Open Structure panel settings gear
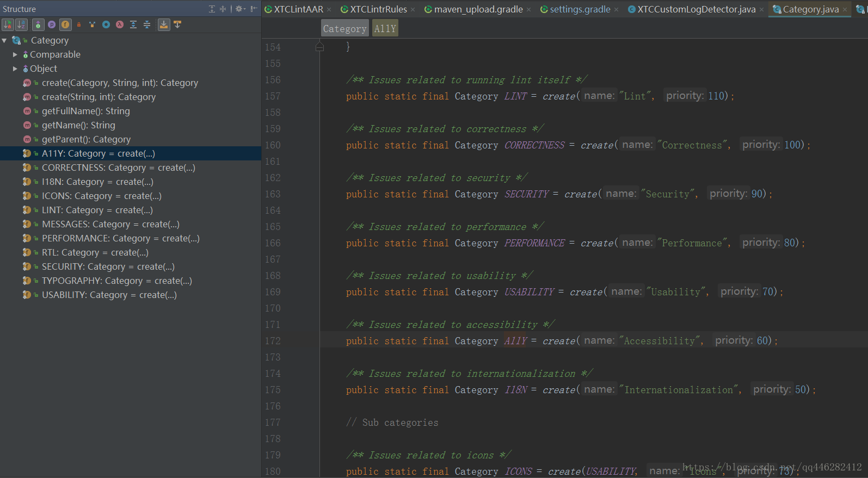 [239, 9]
